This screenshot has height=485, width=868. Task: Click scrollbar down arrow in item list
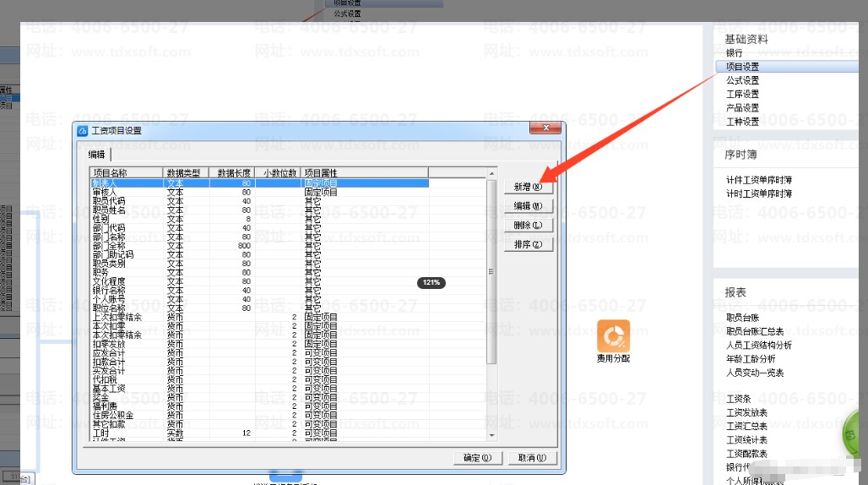(491, 436)
